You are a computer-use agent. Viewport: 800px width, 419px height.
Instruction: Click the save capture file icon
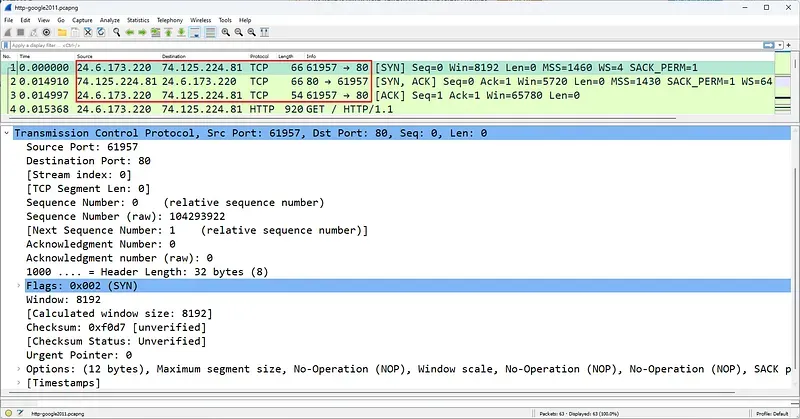pos(75,32)
